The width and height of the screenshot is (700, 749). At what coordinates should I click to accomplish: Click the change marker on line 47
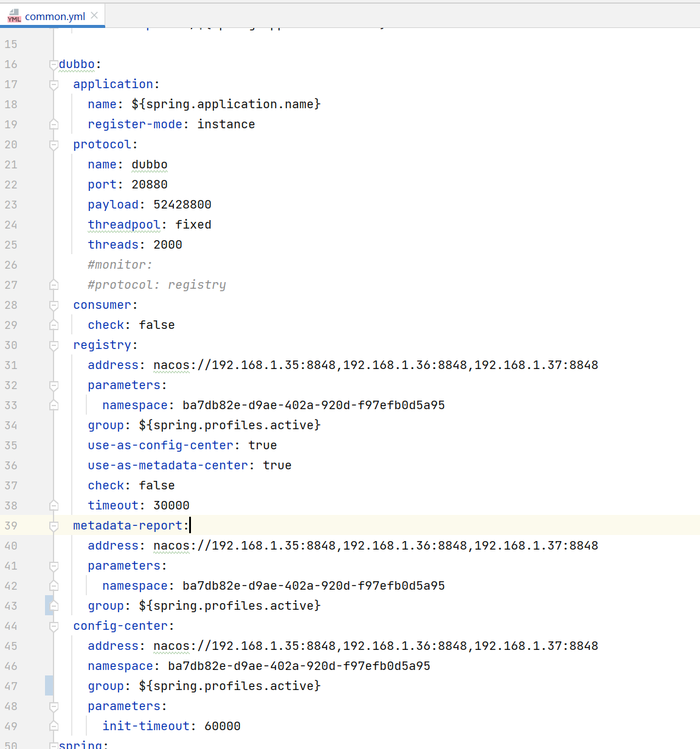49,686
